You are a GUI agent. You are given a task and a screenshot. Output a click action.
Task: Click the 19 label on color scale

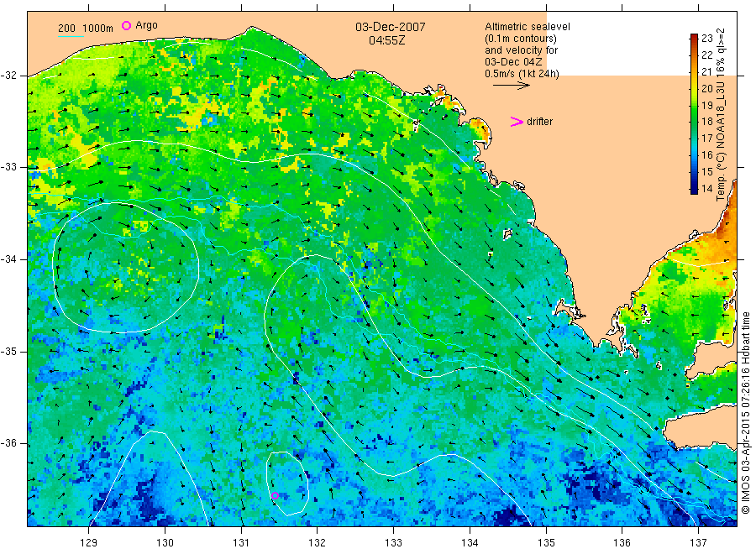click(706, 105)
